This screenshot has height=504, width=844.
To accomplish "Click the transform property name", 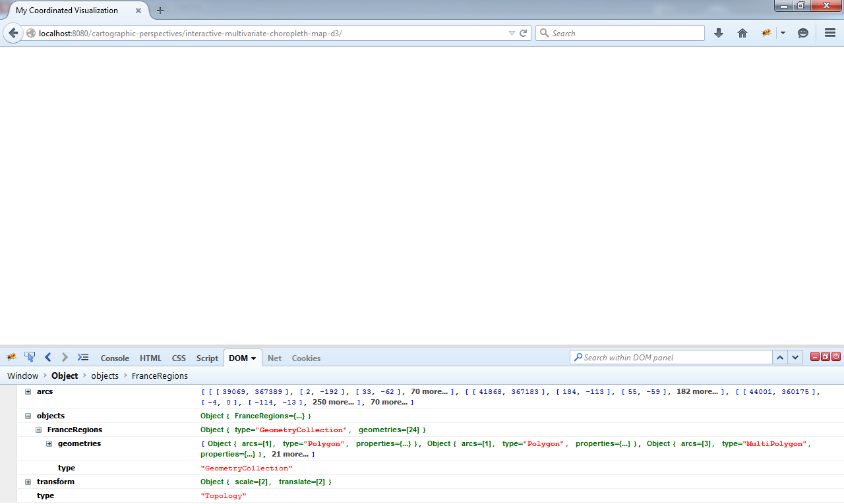I will (x=55, y=482).
